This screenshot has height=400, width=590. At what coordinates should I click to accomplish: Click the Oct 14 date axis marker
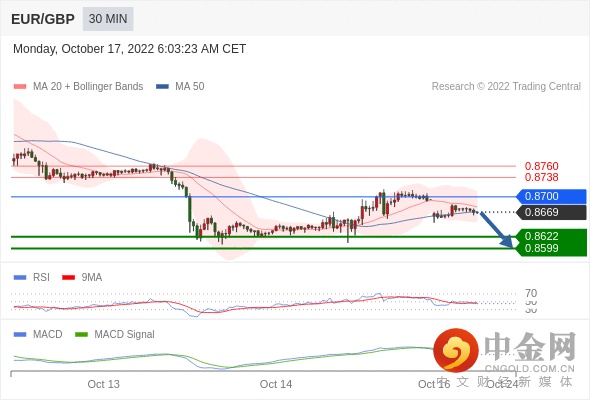[276, 384]
